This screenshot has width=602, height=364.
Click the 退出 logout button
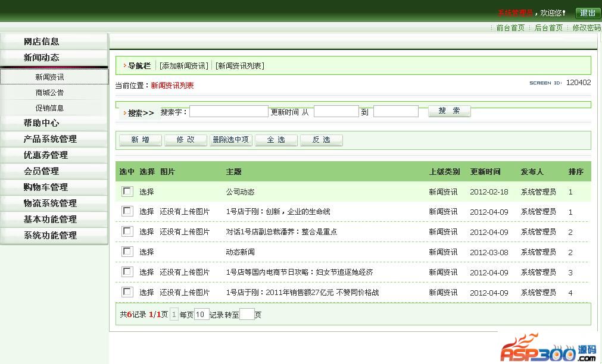pos(587,13)
